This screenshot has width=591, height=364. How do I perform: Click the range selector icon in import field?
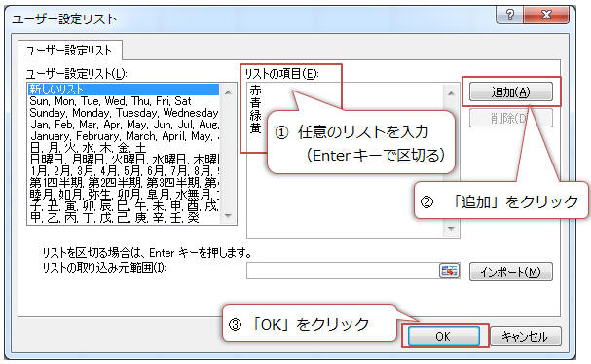point(449,271)
